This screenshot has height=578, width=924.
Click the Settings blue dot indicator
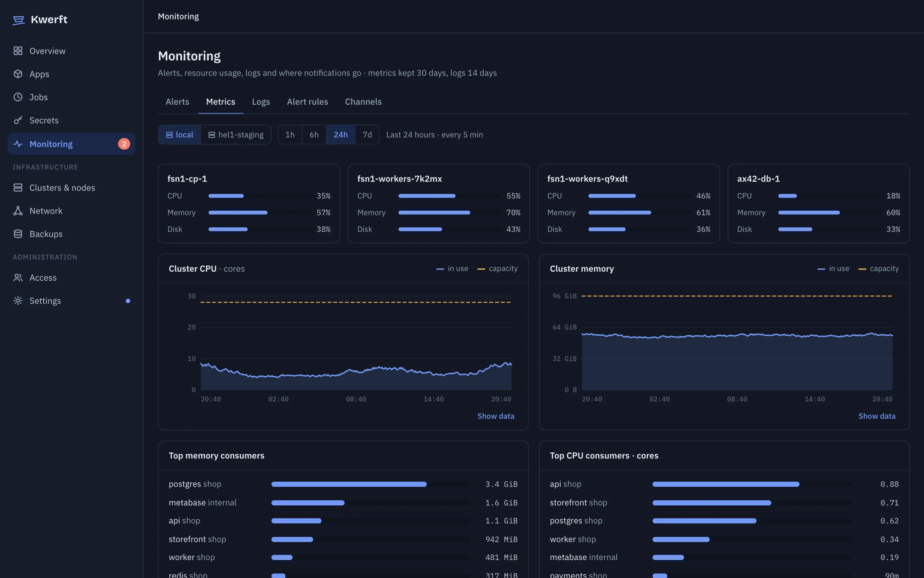point(128,301)
